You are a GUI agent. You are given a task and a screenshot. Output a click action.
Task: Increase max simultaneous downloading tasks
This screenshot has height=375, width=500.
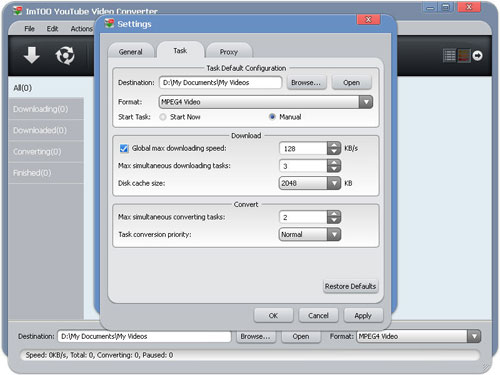click(334, 162)
